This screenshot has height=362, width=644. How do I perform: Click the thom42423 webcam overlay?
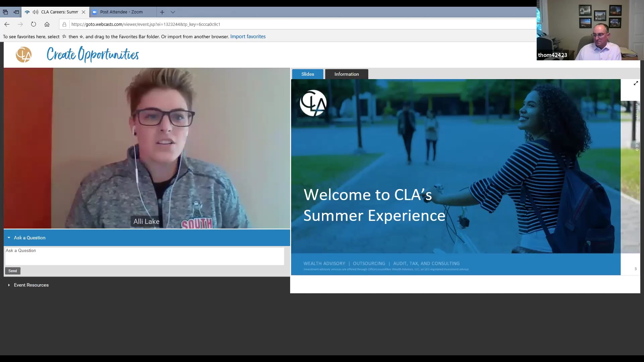[590, 30]
